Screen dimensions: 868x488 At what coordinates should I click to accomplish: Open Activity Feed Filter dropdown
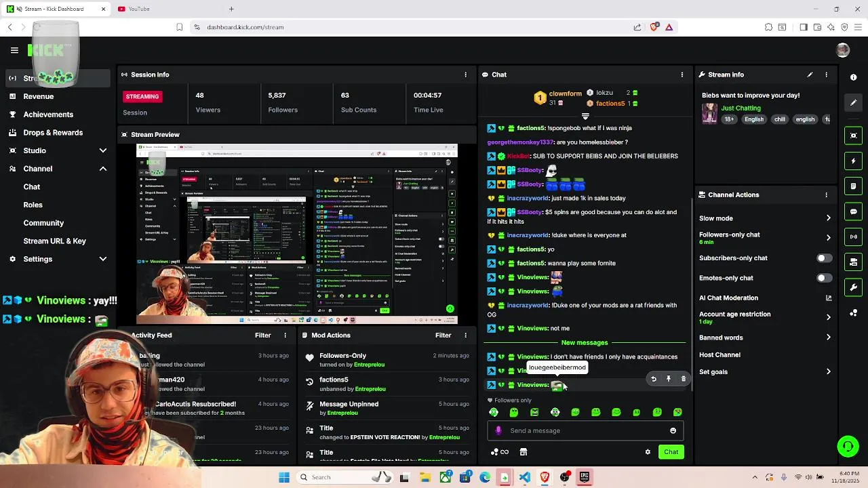[262, 335]
